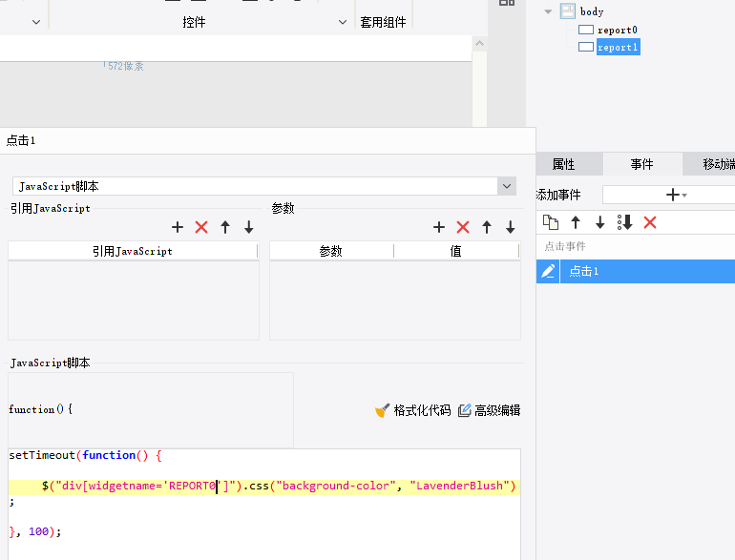735x560 pixels.
Task: Add a new referenced JavaScript entry
Action: click(178, 227)
